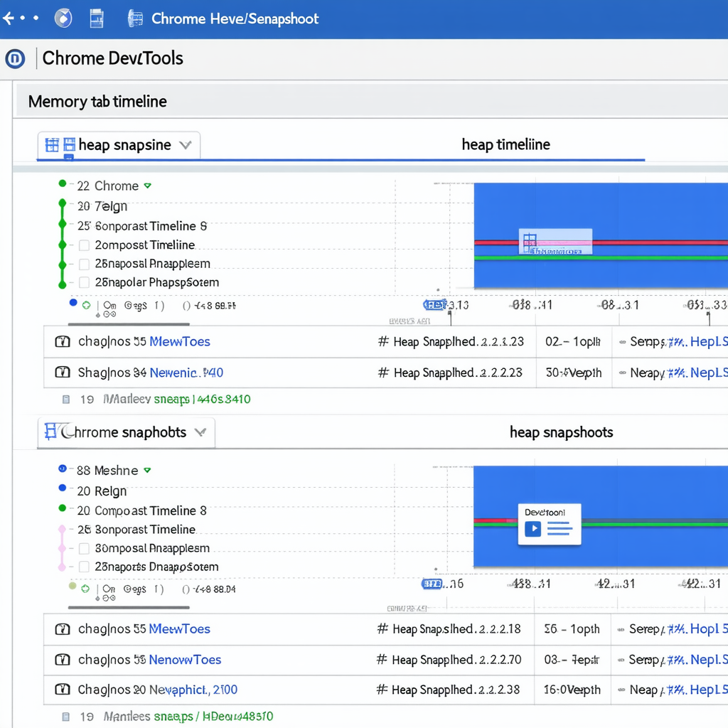
Task: Click the link icon before Senp in first row
Action: coord(623,342)
